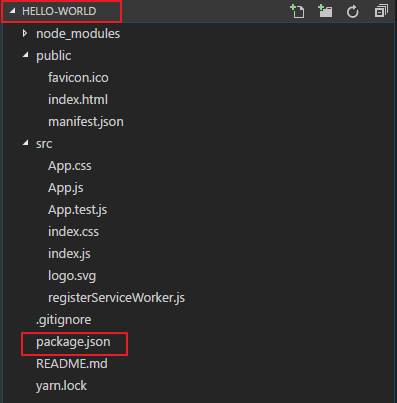This screenshot has height=403, width=397.
Task: Refresh the explorer file tree
Action: [x=353, y=12]
